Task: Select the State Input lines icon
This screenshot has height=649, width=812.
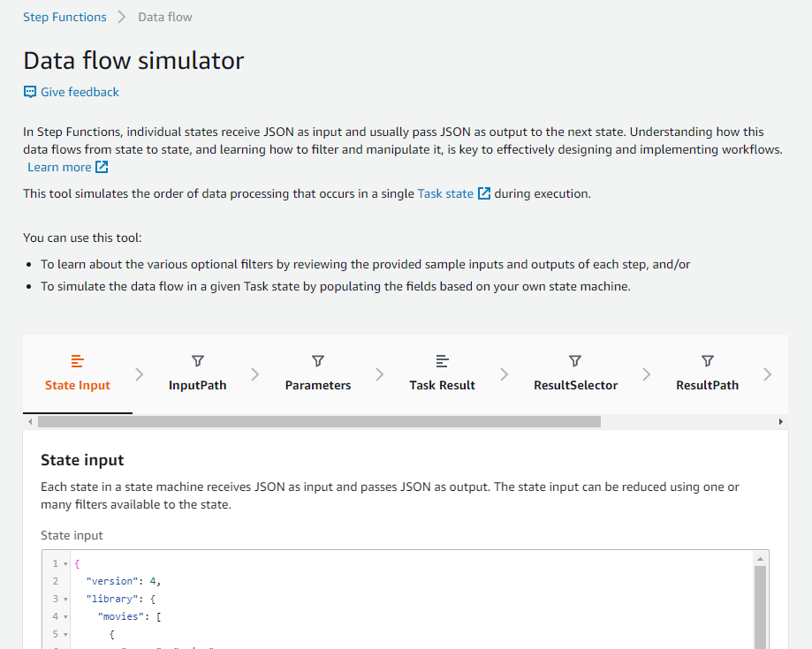Action: coord(77,361)
